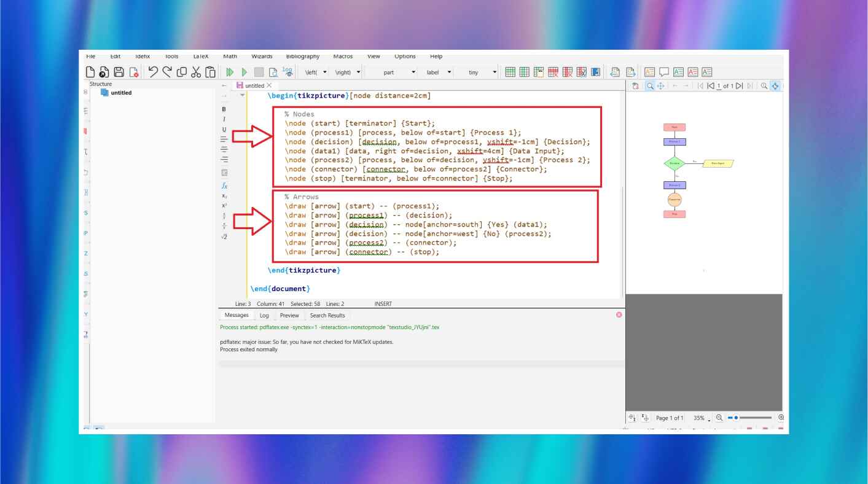Save the document with floppy disk icon
868x484 pixels.
tap(119, 72)
